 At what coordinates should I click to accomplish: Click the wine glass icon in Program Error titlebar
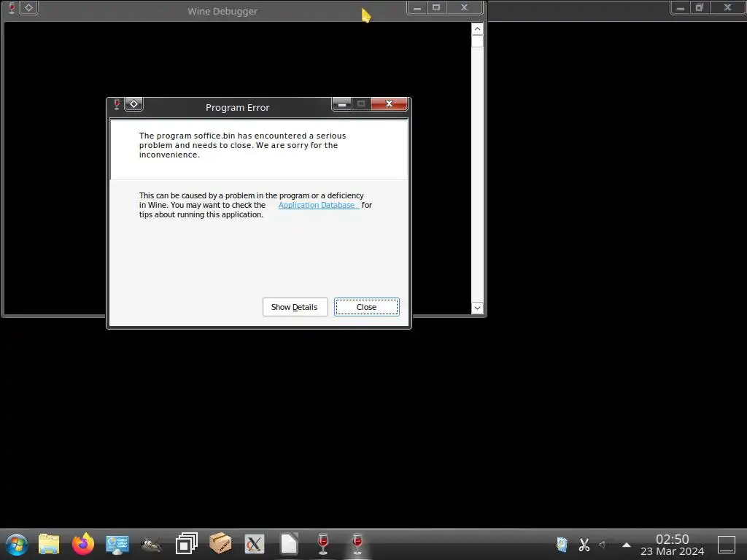(x=117, y=104)
